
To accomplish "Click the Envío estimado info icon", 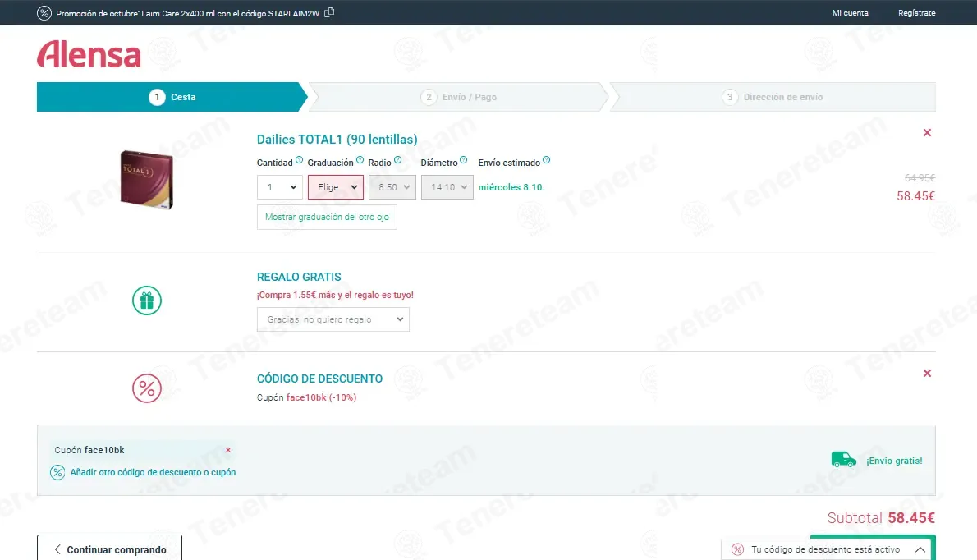I will click(x=546, y=160).
